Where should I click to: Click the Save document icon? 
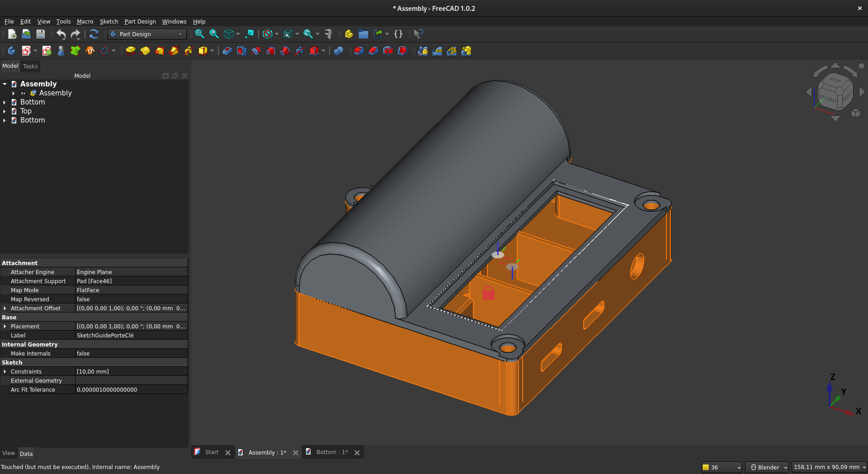click(41, 34)
